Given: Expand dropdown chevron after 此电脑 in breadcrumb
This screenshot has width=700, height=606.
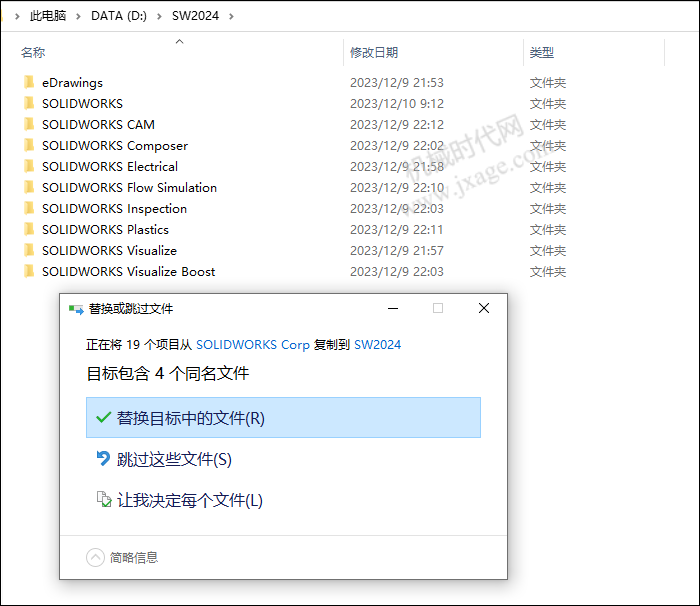Looking at the screenshot, I should 78,17.
